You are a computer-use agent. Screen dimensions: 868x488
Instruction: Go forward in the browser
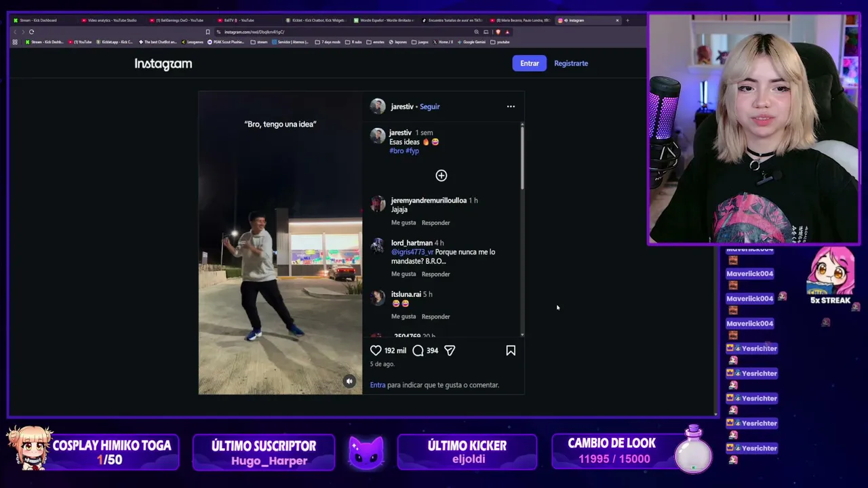22,32
